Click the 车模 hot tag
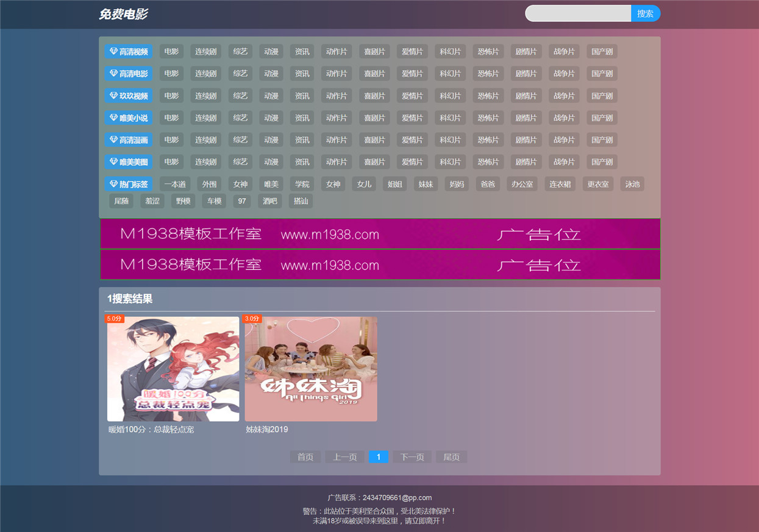759x532 pixels. coord(214,201)
